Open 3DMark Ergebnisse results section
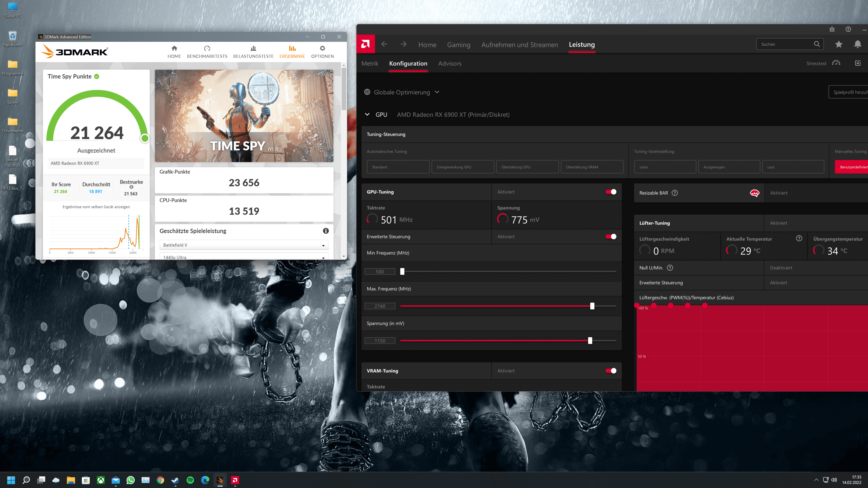 pos(292,52)
